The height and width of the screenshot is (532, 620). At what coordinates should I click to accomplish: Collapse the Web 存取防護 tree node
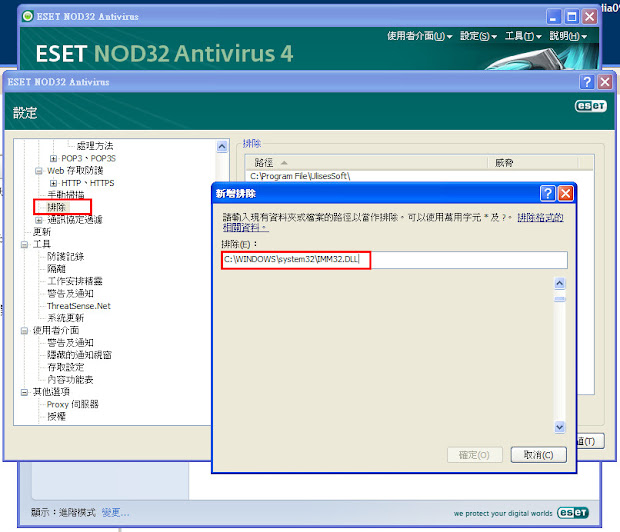tap(39, 171)
